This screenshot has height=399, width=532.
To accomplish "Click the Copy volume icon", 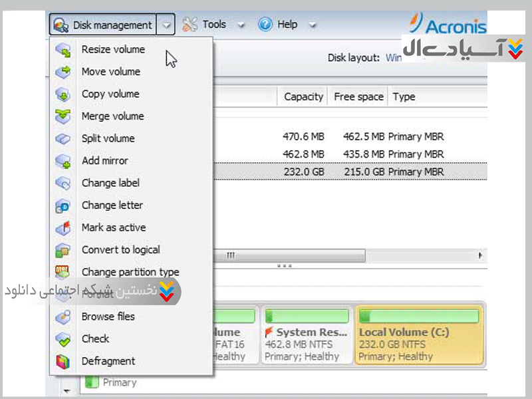I will point(63,94).
